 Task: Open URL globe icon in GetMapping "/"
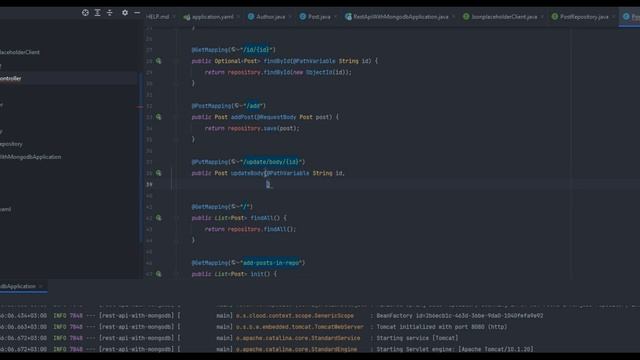click(x=236, y=207)
